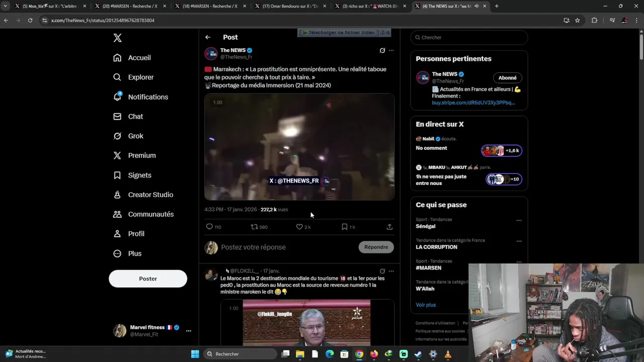Open Steam from the taskbar
644x362 pixels.
click(418, 354)
